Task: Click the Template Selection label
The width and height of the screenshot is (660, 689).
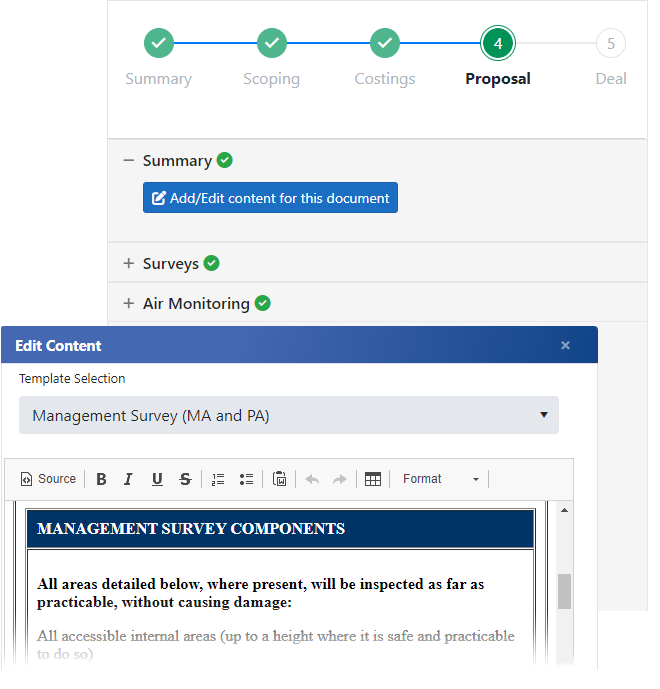Action: tap(72, 378)
